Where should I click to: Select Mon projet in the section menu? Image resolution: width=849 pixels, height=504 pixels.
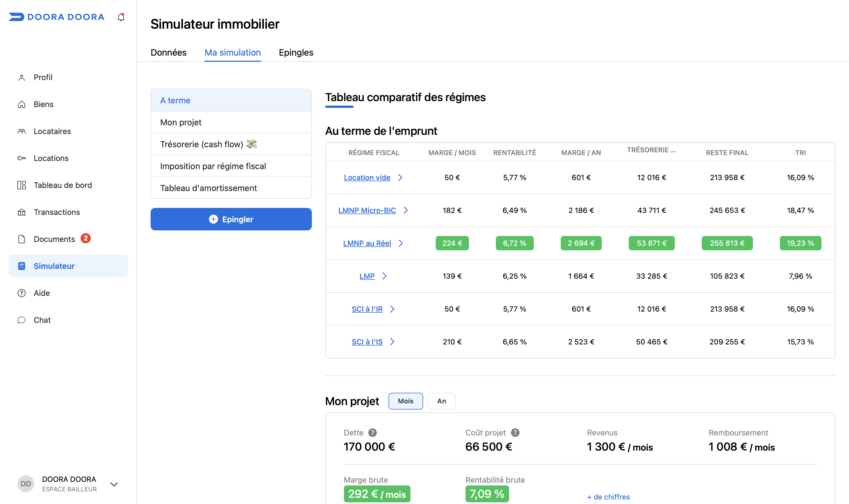[231, 122]
